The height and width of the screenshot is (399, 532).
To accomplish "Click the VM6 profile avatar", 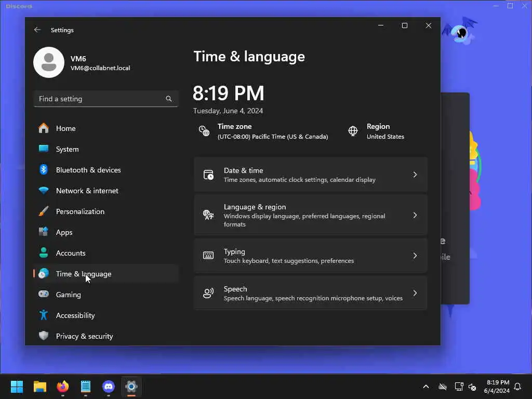I will pos(49,62).
